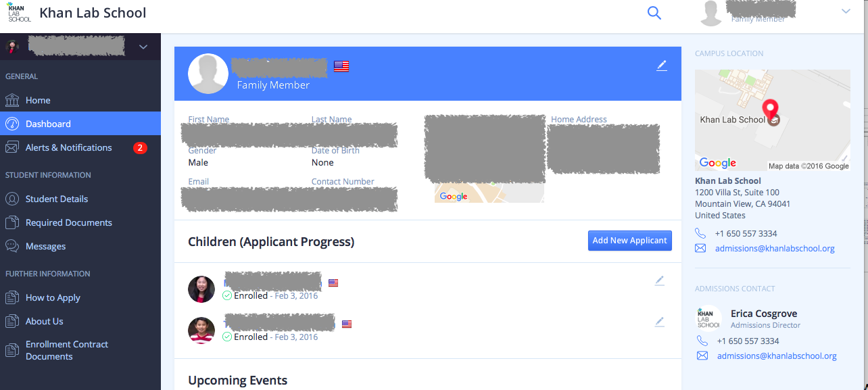The image size is (868, 390).
Task: Click the first child's US flag
Action: tap(333, 283)
